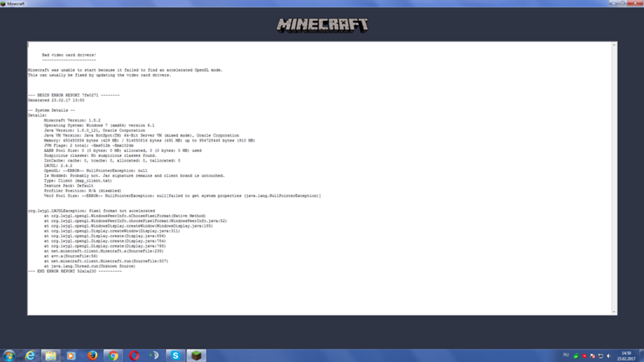Viewport: 644px width, 362px height.
Task: Open the taskbar icon left of Skype
Action: click(x=155, y=356)
